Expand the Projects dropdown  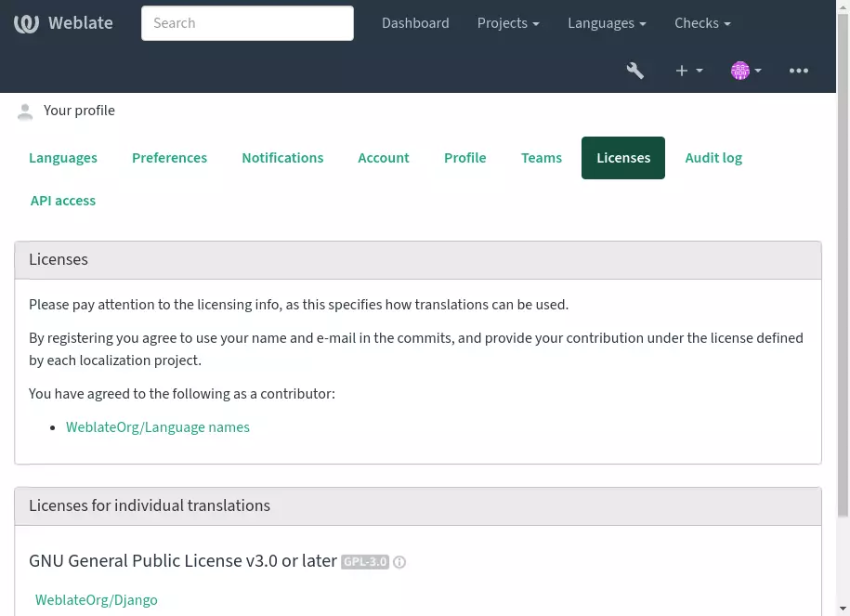(508, 23)
